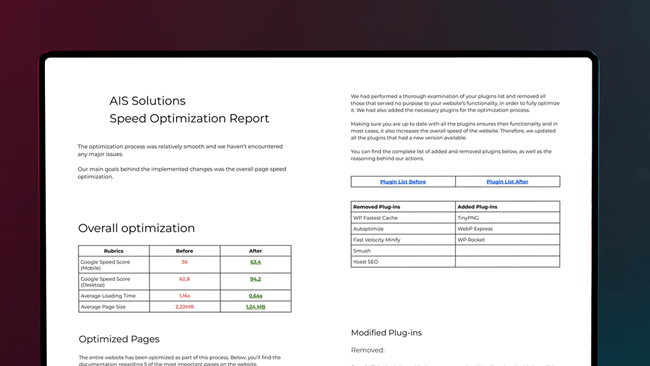Click the Autoptimize removed plug-in cell
Screen dimensions: 650x366
(x=403, y=229)
